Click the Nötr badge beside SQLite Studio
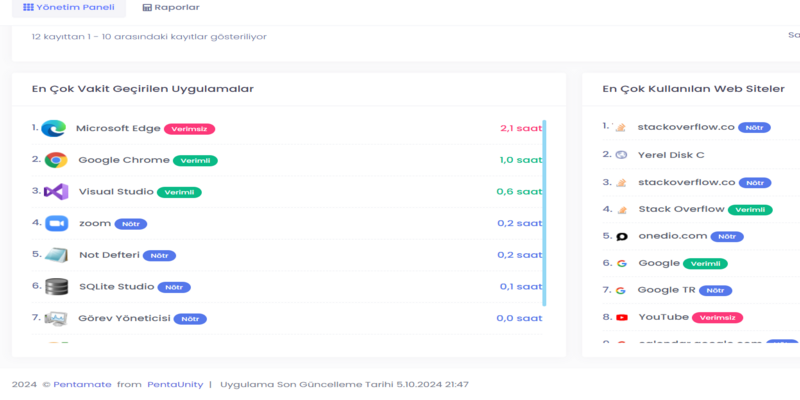This screenshot has height=400, width=800. point(174,287)
